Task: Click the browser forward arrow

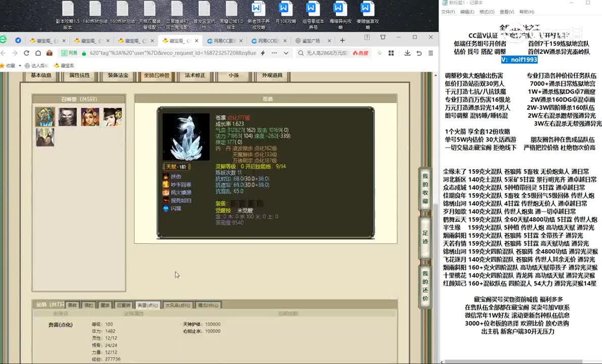Action: tap(15, 53)
